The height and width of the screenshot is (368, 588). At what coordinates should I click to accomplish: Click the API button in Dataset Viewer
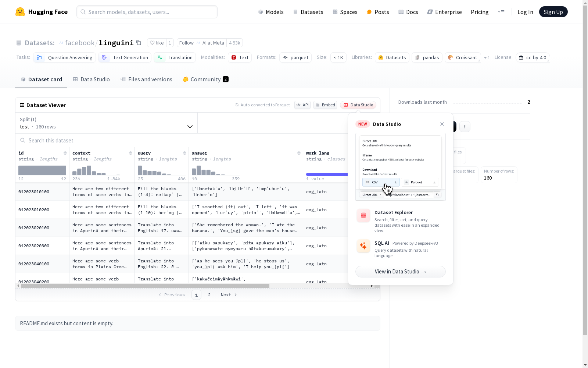[302, 105]
